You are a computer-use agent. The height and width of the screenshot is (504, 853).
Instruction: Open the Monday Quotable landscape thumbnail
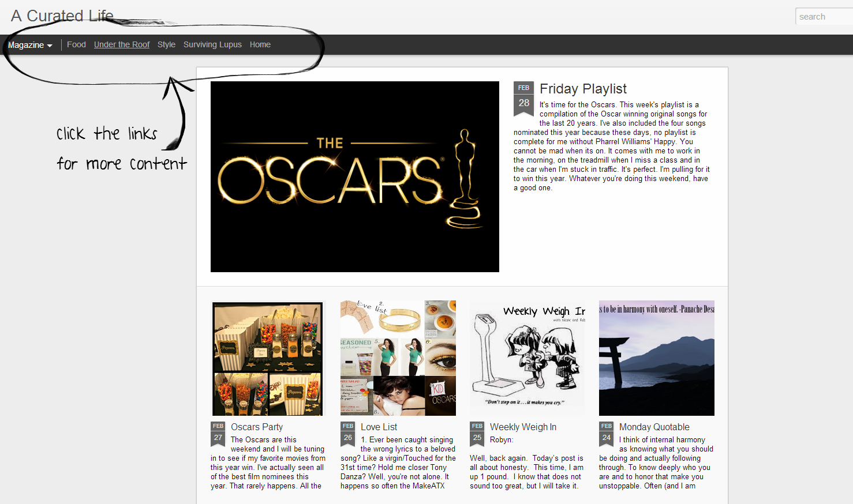click(657, 358)
